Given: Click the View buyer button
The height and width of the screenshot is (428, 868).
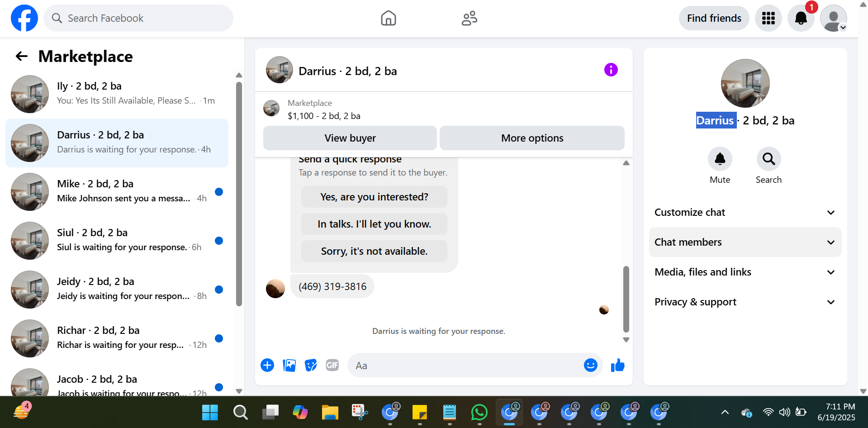Looking at the screenshot, I should 350,138.
